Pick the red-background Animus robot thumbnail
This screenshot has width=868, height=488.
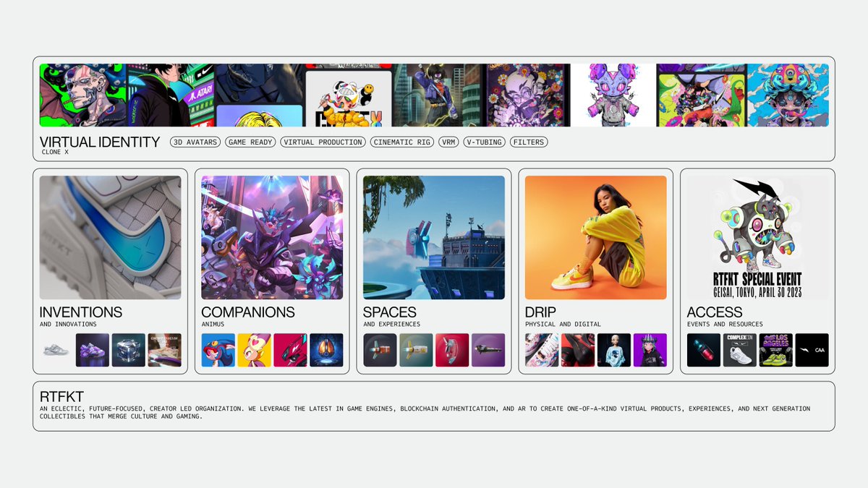290,350
